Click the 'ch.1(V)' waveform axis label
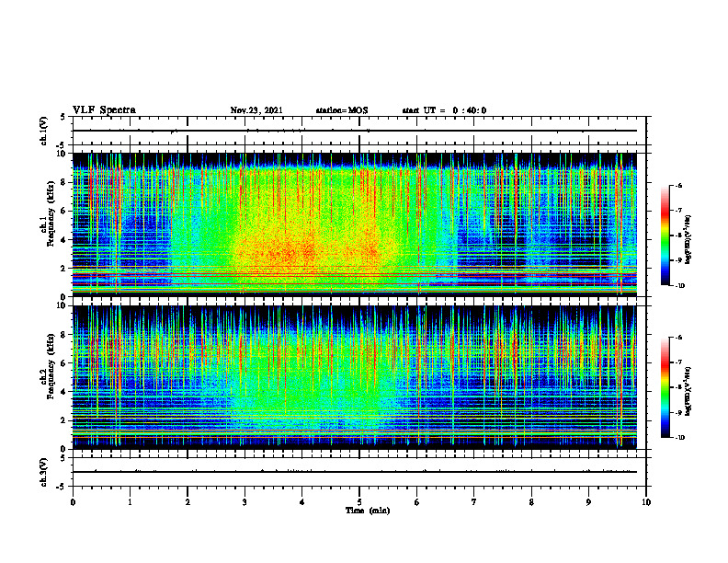The height and width of the screenshot is (563, 728). click(x=44, y=131)
